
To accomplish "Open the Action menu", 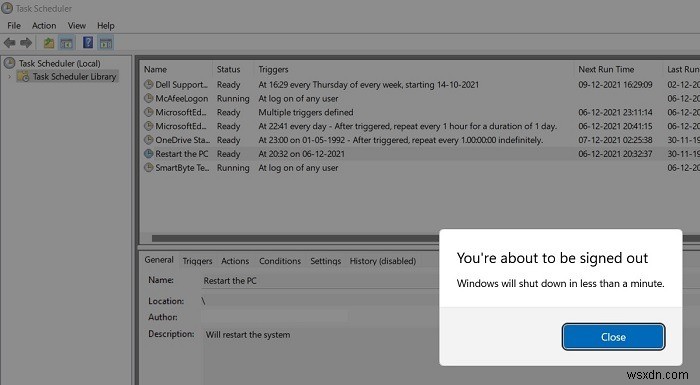I will [x=44, y=25].
